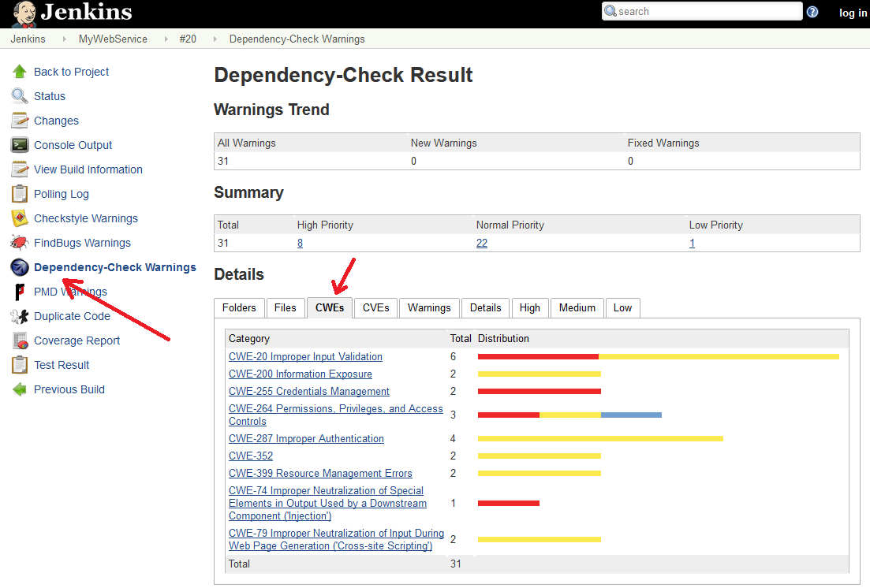Open the High severity tab
The width and height of the screenshot is (870, 588).
(529, 307)
